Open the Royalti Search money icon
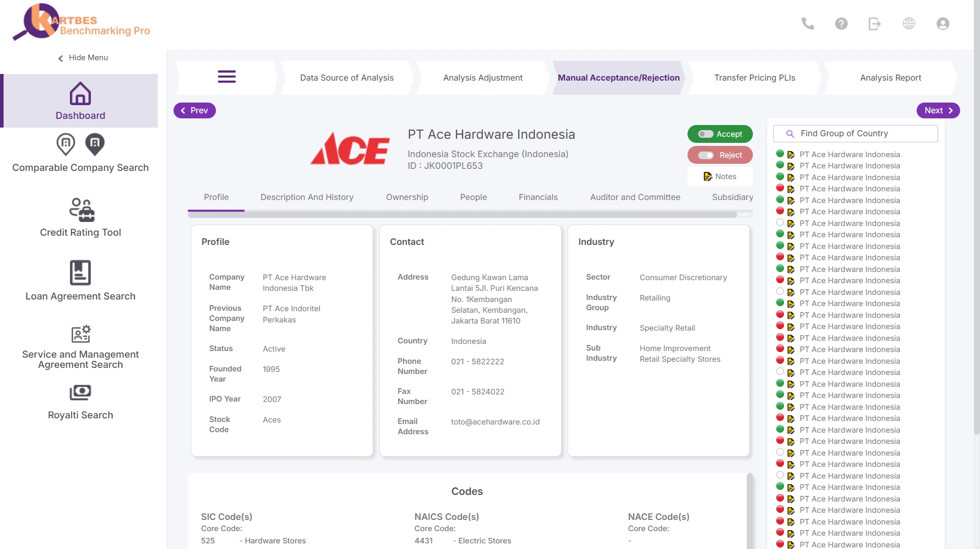980x549 pixels. pos(80,392)
